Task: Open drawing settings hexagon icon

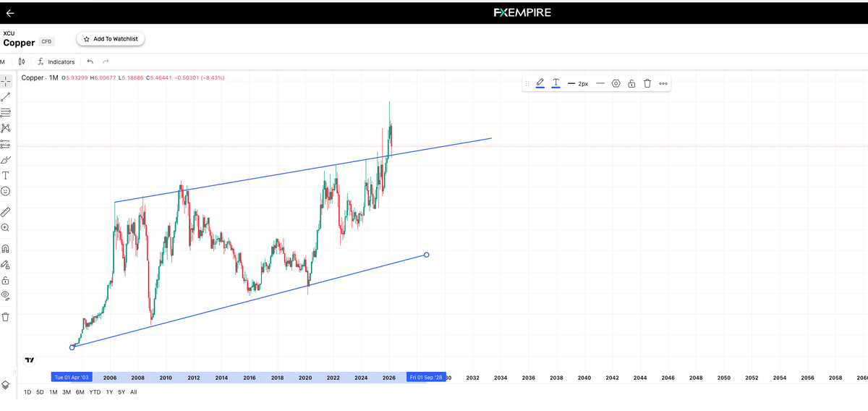Action: [616, 83]
